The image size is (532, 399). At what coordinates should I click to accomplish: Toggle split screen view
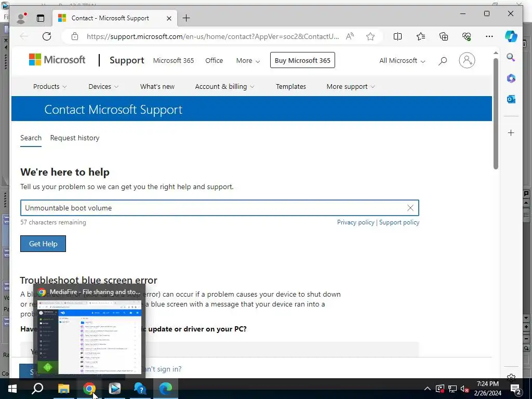pos(397,36)
